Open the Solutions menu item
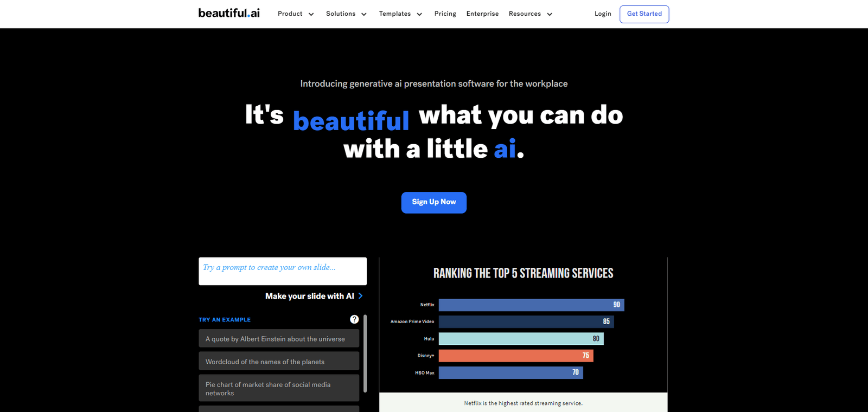This screenshot has height=412, width=868. (341, 14)
